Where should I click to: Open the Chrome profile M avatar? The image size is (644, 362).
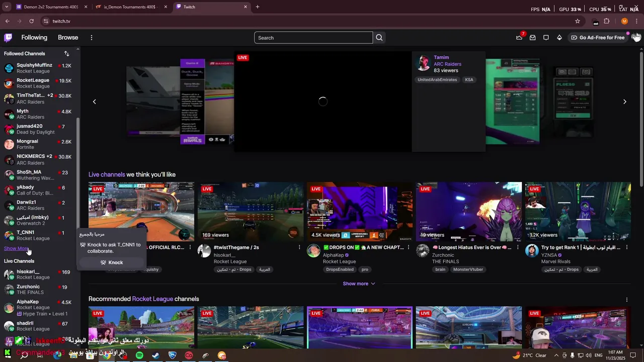coord(624,21)
